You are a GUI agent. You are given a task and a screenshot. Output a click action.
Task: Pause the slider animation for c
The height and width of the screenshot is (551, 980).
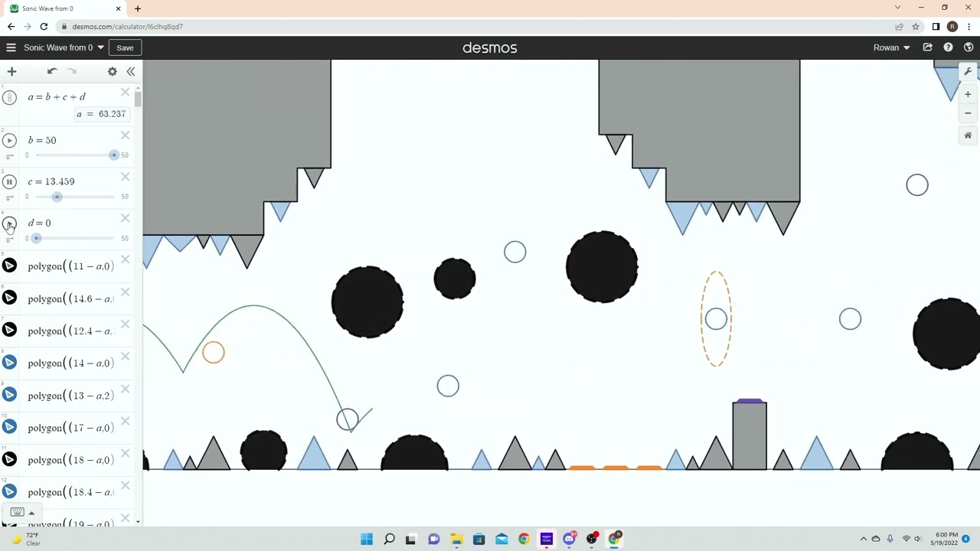(9, 181)
